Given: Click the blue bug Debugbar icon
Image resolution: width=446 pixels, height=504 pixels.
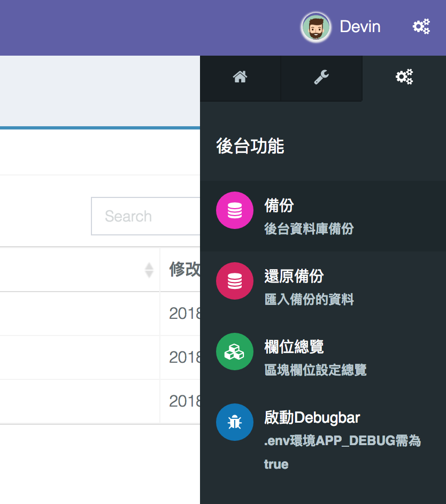Looking at the screenshot, I should tap(235, 422).
